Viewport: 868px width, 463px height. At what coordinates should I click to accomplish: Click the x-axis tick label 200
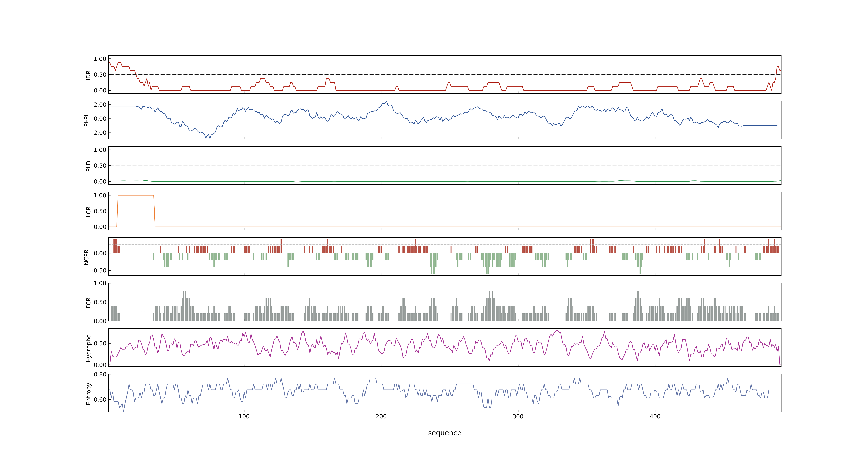tap(381, 416)
